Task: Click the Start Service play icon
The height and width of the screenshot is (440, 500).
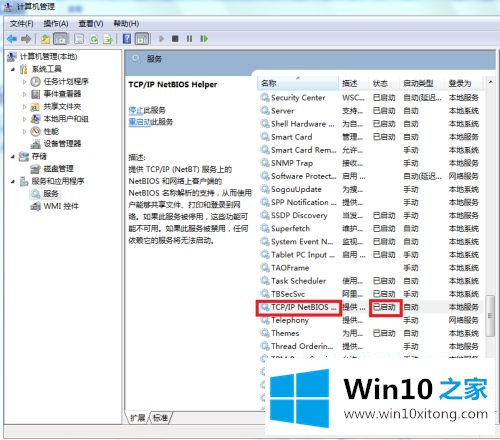Action: pyautogui.click(x=161, y=39)
